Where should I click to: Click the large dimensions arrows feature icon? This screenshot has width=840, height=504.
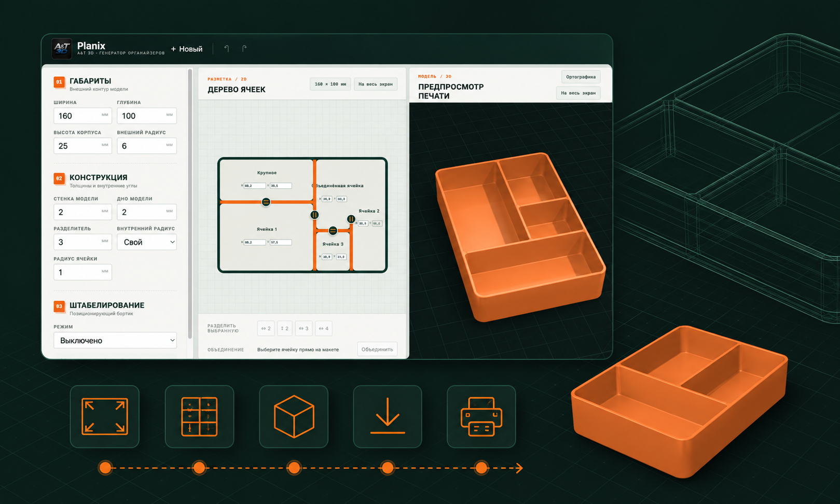click(105, 416)
